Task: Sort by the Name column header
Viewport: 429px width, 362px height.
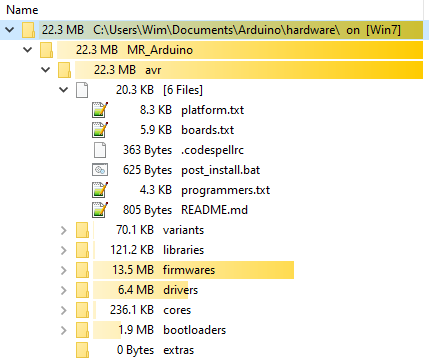Action: pyautogui.click(x=22, y=10)
